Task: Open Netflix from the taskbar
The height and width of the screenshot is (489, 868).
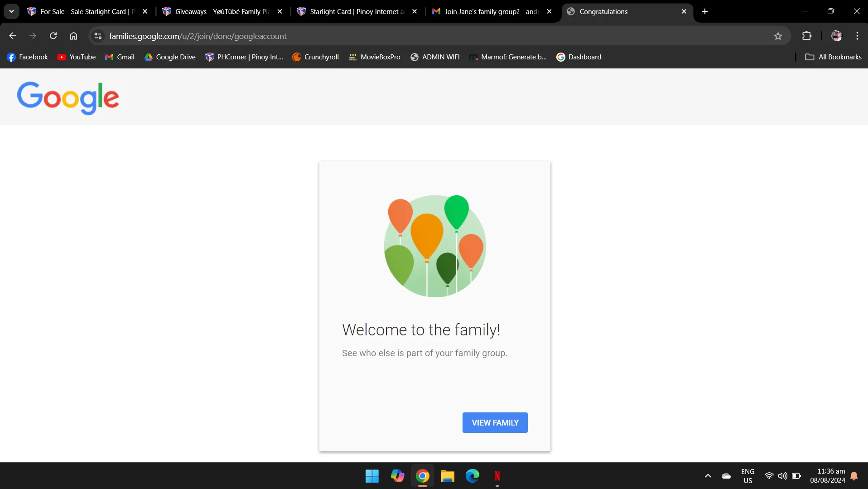Action: tap(497, 476)
